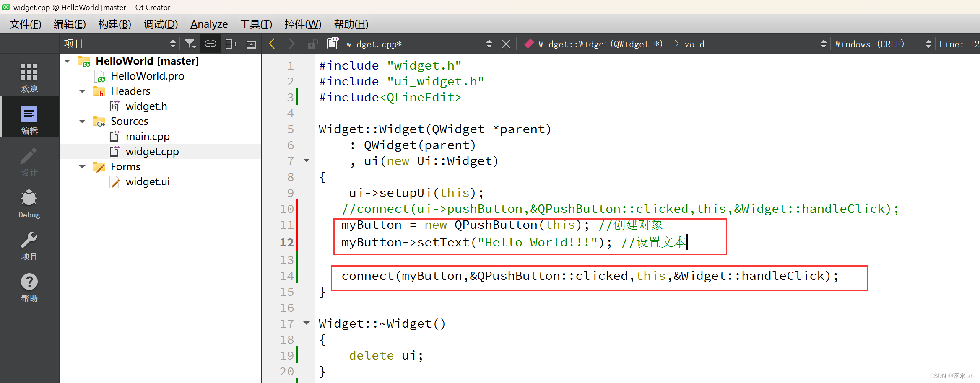This screenshot has height=383, width=980.
Task: Open the Widget::Widget symbol dropdown
Action: (x=824, y=44)
